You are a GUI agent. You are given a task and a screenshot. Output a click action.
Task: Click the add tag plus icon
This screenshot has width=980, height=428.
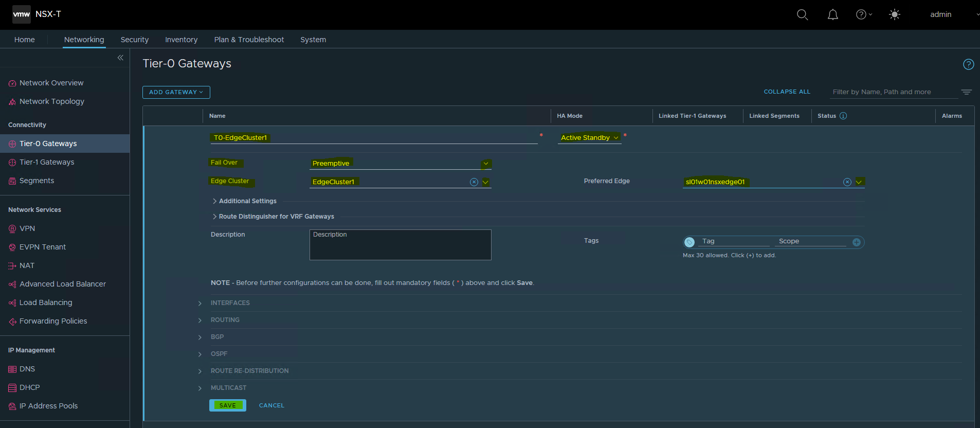click(x=857, y=242)
